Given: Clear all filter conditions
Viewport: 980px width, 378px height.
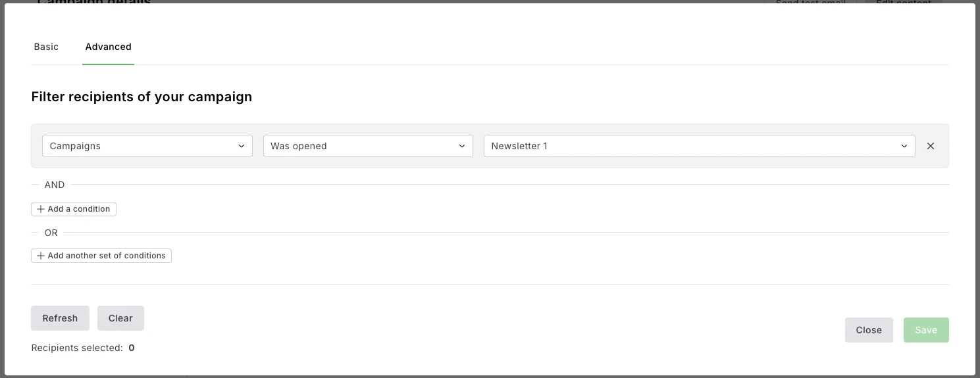Looking at the screenshot, I should [120, 318].
